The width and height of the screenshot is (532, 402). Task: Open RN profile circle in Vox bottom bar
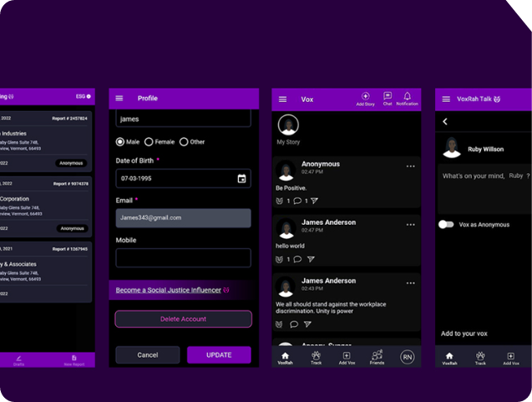(x=408, y=357)
